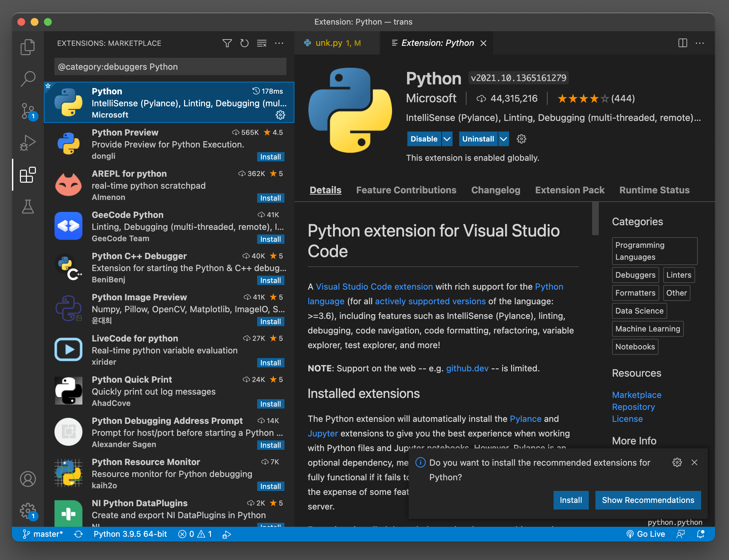
Task: Click the Run and Debug icon in sidebar
Action: [27, 142]
